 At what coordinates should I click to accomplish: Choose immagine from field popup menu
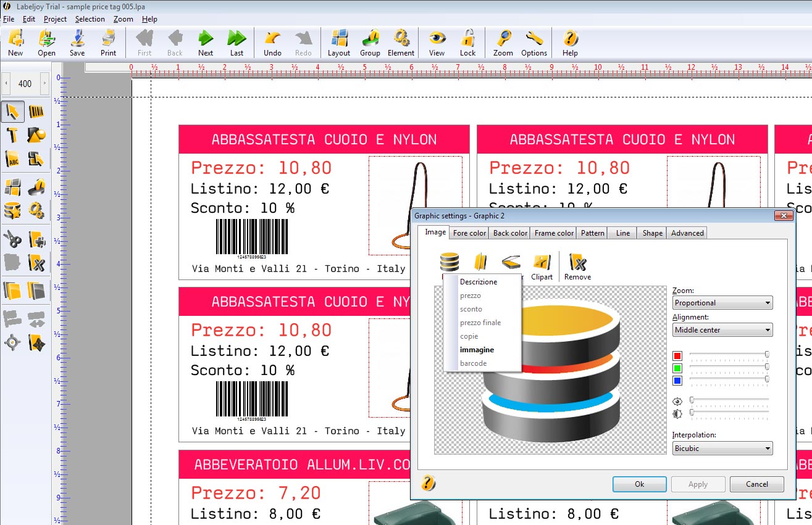pyautogui.click(x=477, y=350)
